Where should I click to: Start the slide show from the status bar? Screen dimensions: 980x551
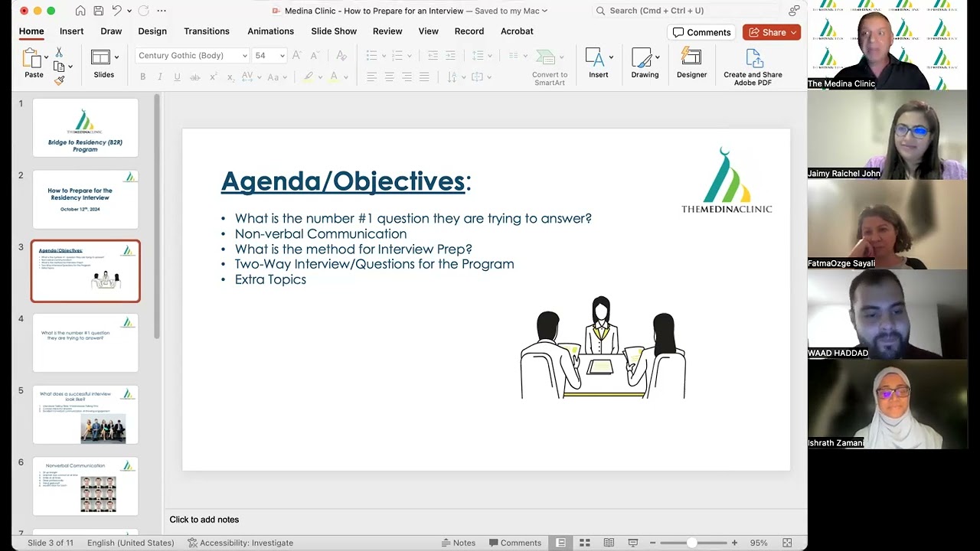633,543
